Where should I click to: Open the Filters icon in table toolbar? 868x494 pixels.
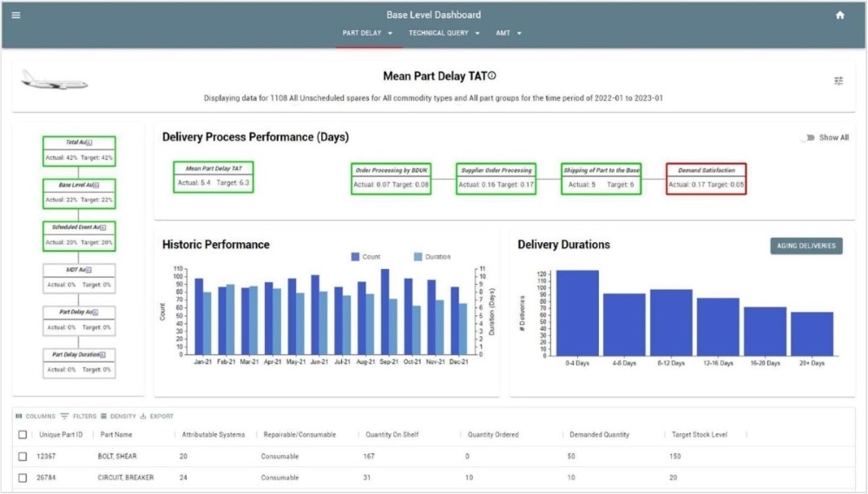coord(65,416)
